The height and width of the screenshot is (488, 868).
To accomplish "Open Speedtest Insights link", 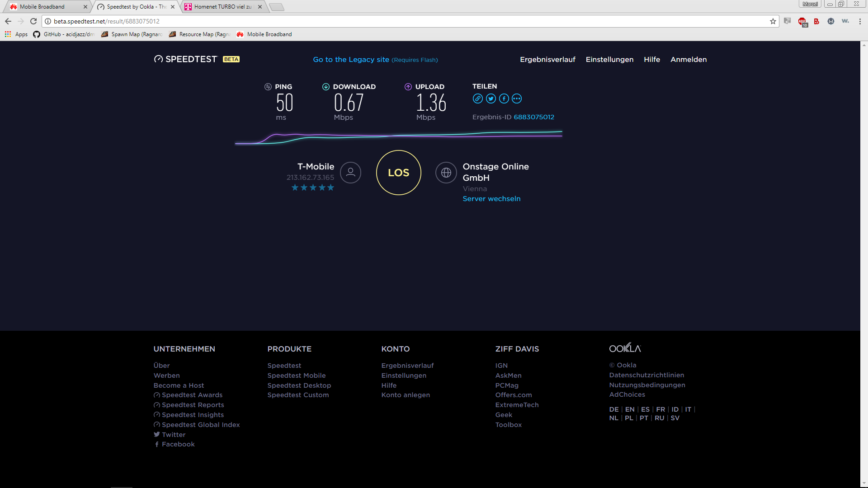I will (189, 415).
